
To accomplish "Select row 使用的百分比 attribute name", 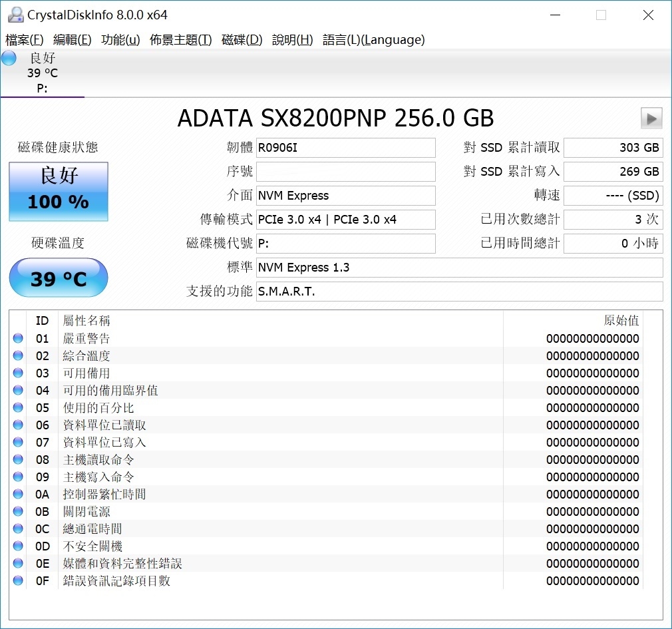I will click(x=98, y=407).
